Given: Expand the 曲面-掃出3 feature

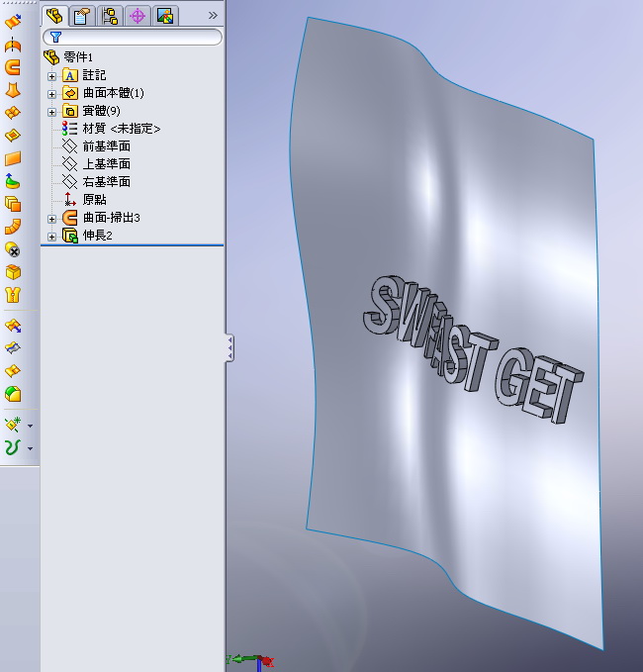Looking at the screenshot, I should click(51, 219).
